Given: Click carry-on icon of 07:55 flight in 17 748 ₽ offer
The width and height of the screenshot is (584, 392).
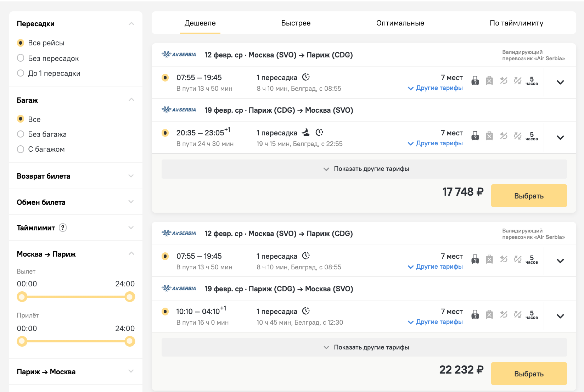Looking at the screenshot, I should tap(475, 80).
